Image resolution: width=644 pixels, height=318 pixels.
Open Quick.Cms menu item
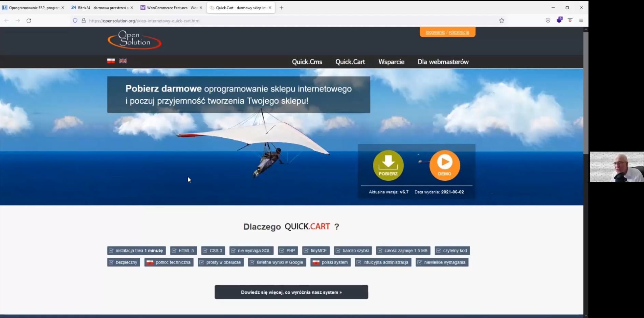click(307, 62)
